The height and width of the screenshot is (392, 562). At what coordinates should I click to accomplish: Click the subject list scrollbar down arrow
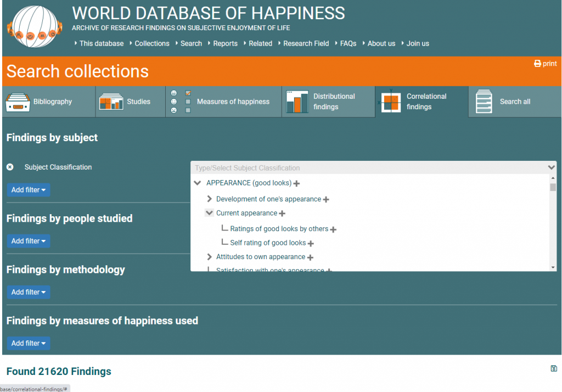click(553, 267)
